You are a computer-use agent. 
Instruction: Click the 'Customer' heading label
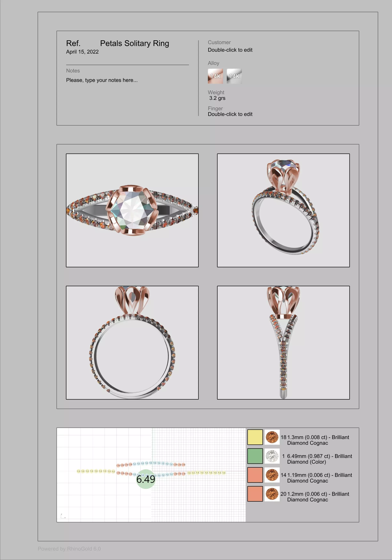219,42
